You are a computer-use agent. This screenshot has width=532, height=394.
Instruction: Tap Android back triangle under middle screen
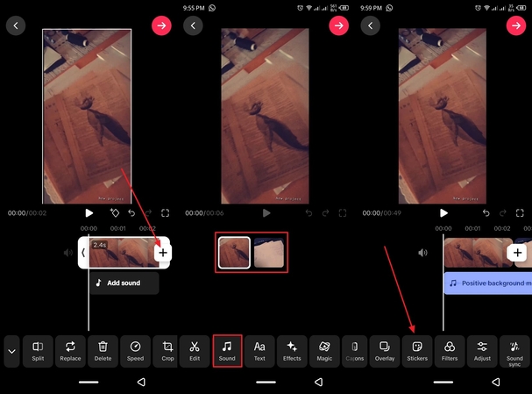click(x=319, y=382)
